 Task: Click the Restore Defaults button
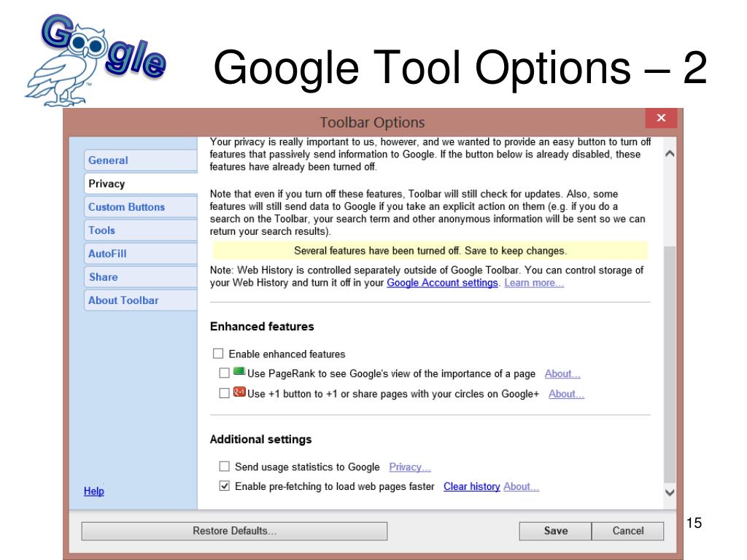click(x=234, y=531)
